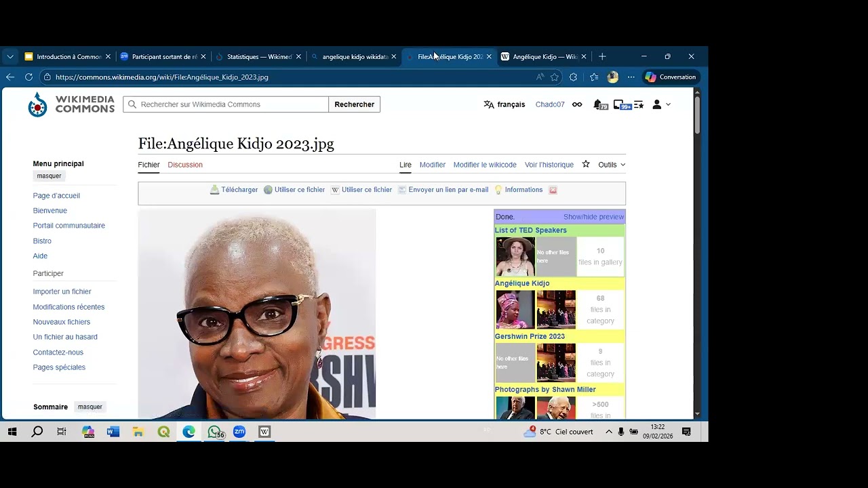Refresh the page
The image size is (868, 488).
coord(28,77)
